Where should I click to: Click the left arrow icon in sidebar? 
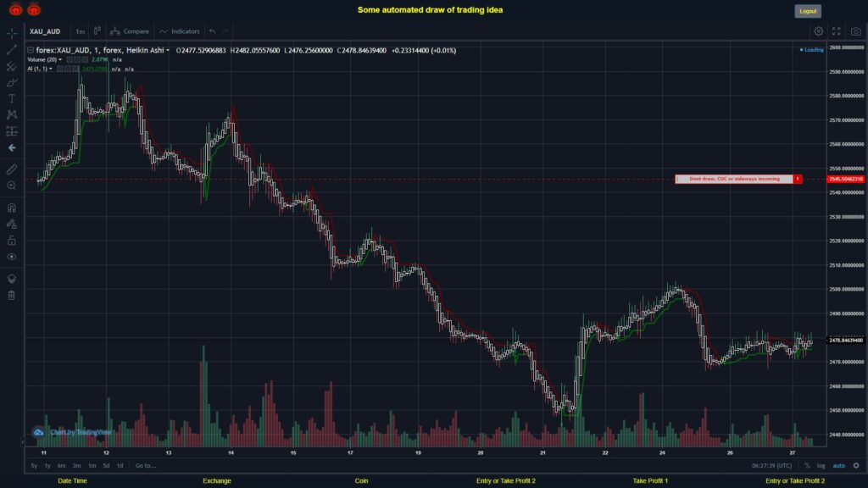pyautogui.click(x=12, y=147)
